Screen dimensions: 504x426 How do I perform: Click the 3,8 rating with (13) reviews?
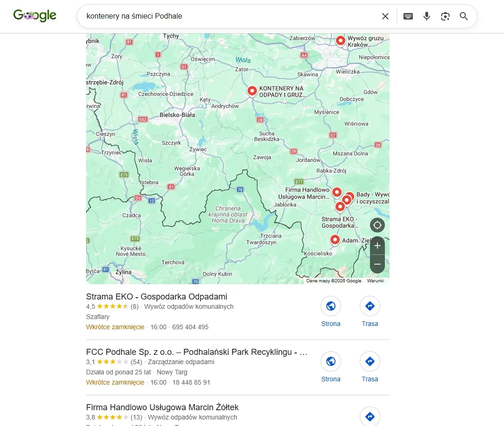point(114,417)
